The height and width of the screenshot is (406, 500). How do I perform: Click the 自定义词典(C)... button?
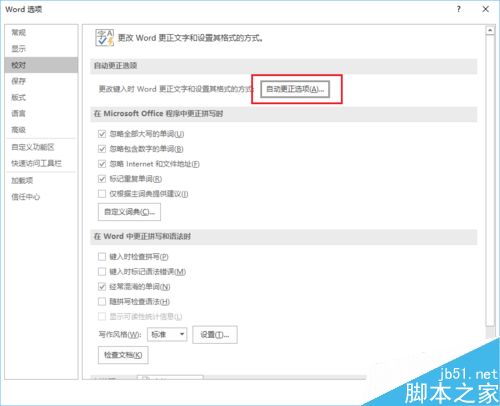129,212
